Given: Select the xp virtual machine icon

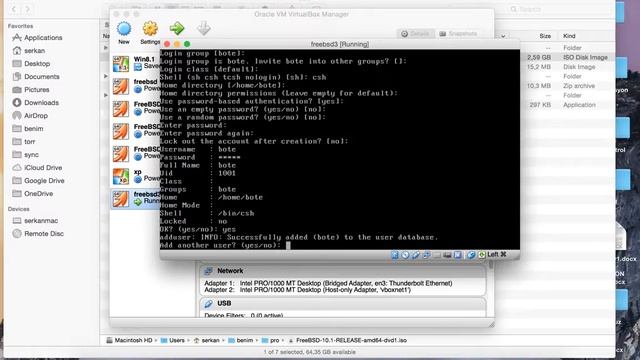Looking at the screenshot, I should [121, 176].
